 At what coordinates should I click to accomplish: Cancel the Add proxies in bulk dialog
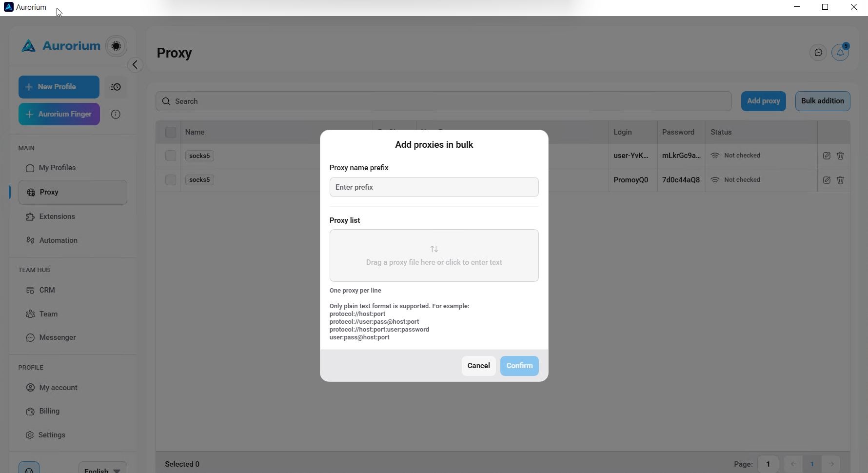(478, 366)
